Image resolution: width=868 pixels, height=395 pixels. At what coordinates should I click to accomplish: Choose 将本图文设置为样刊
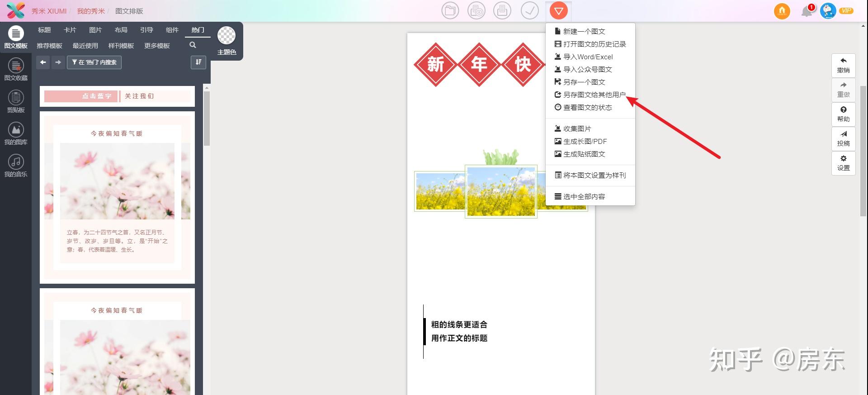(x=590, y=175)
